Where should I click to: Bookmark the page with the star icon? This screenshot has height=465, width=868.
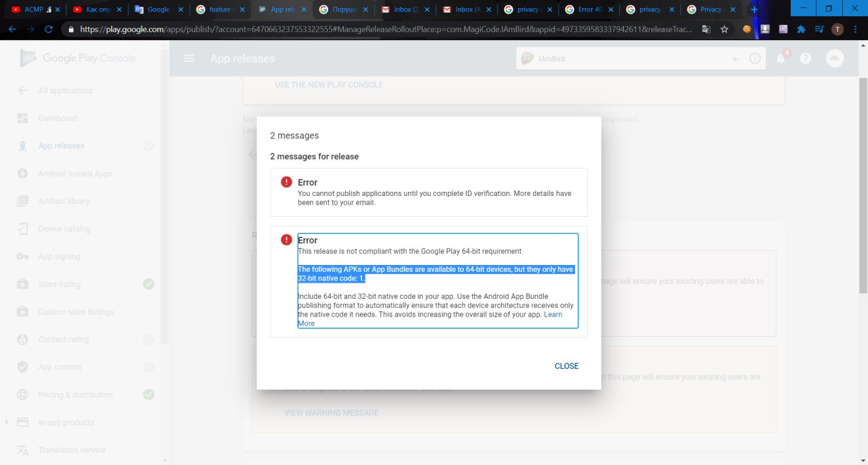tap(724, 29)
